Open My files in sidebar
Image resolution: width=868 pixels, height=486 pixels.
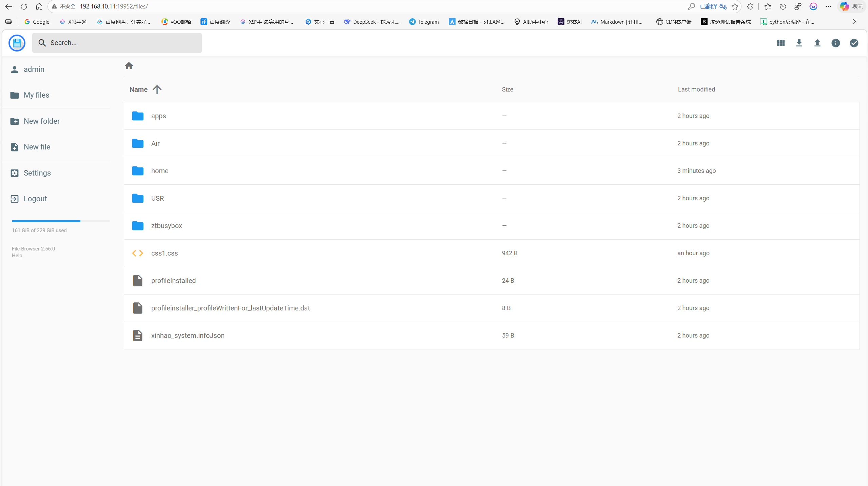(x=36, y=95)
